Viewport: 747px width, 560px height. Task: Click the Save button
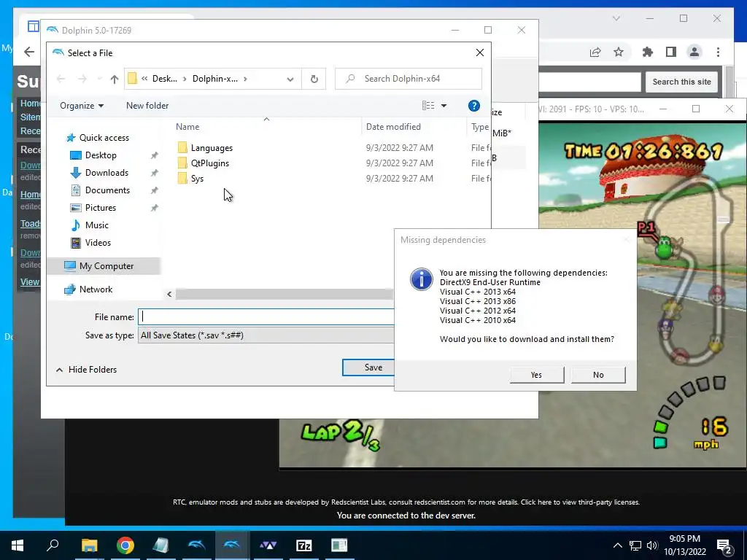pos(368,367)
